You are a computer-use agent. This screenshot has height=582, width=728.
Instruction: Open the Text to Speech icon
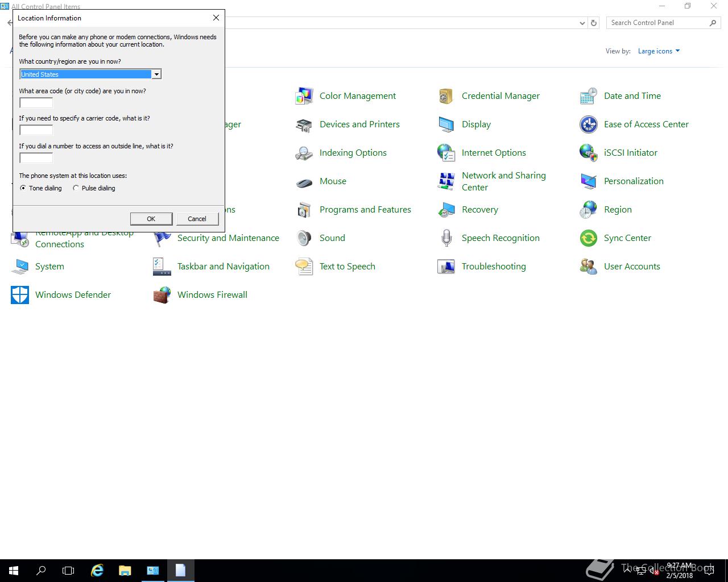pos(304,267)
